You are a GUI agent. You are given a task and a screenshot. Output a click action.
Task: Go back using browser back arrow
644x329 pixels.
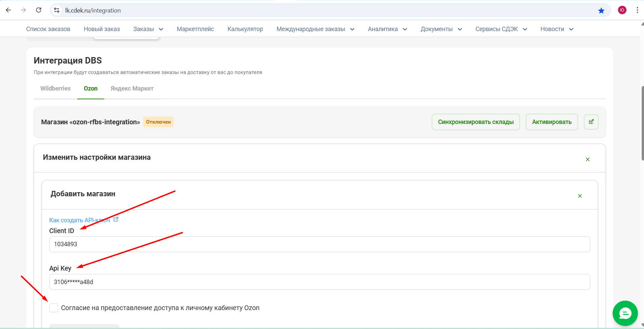point(8,10)
